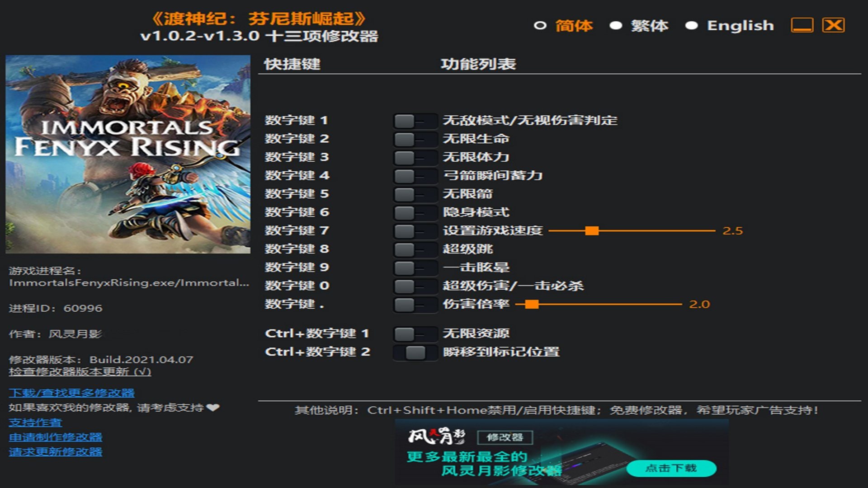Toggle 无限生命 infinite health

click(x=414, y=139)
